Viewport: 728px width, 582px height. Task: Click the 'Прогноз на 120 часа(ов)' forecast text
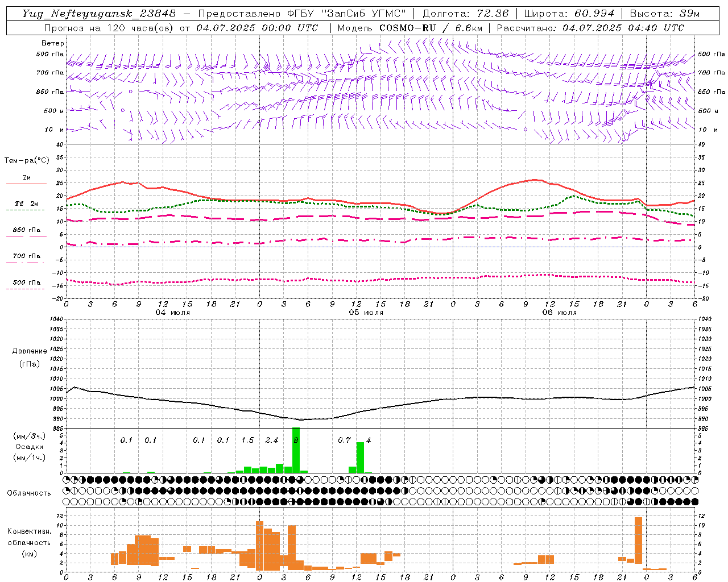click(x=110, y=28)
